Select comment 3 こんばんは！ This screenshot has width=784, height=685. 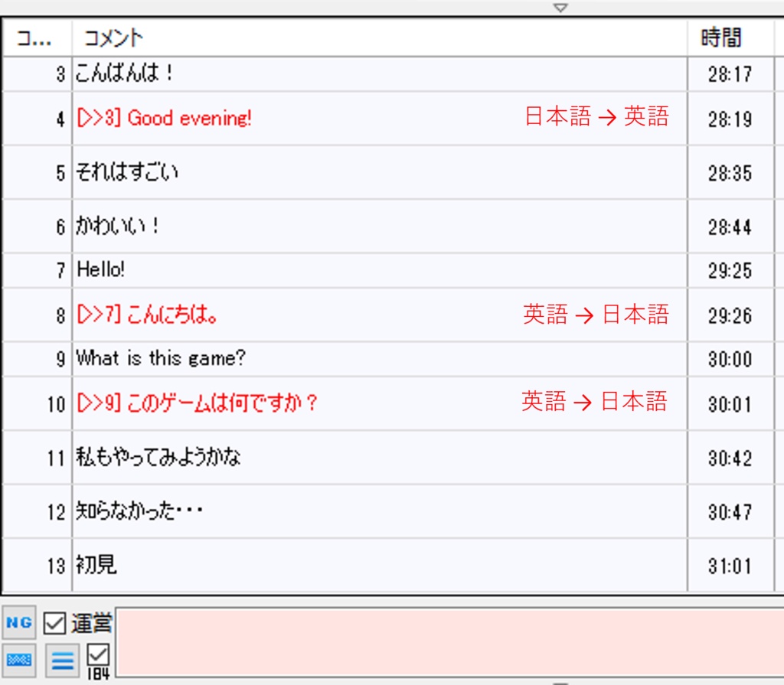pos(230,74)
